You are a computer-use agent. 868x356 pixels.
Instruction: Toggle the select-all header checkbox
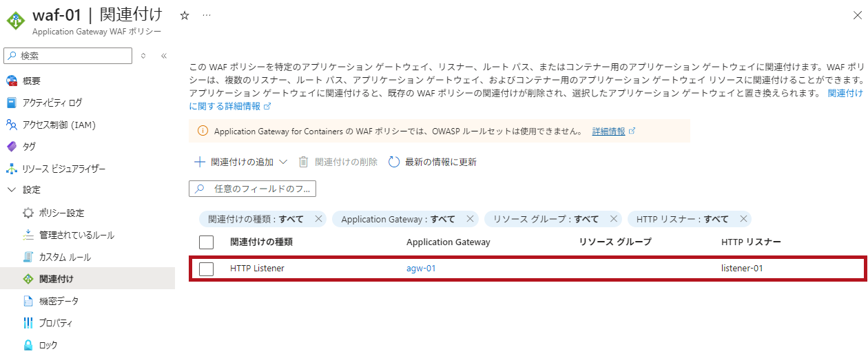[206, 242]
